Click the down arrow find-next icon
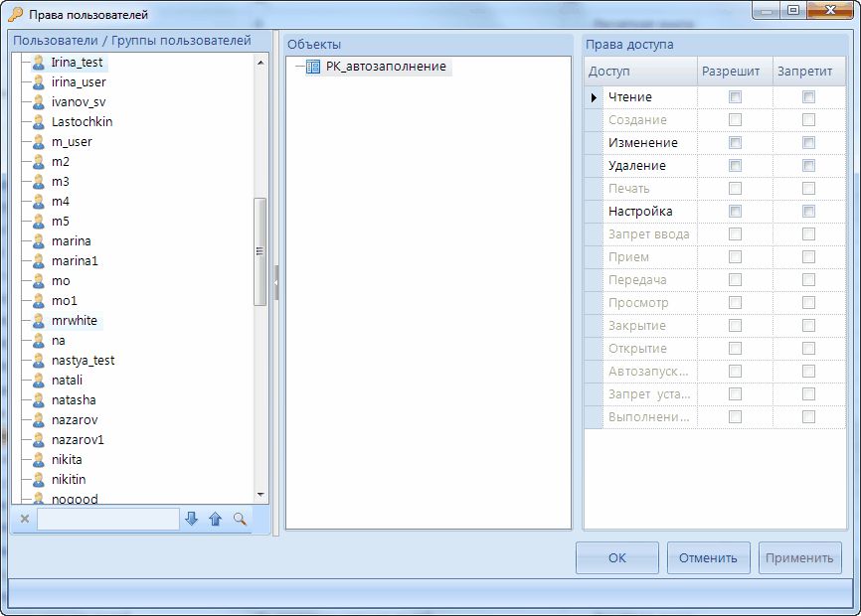The image size is (861, 616). (x=192, y=519)
